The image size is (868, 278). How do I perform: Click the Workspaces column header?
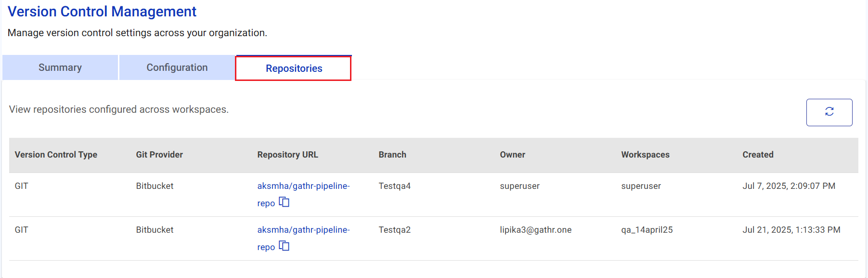pos(645,155)
